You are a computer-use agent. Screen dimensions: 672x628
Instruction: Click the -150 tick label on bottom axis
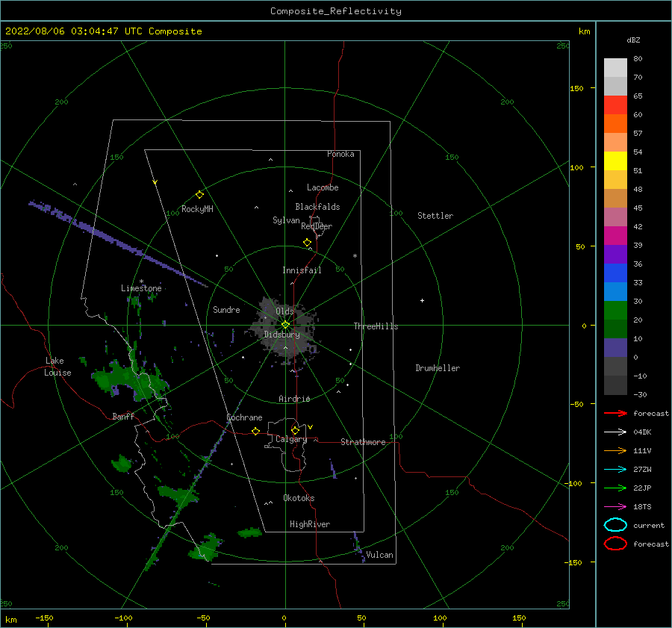[x=44, y=618]
